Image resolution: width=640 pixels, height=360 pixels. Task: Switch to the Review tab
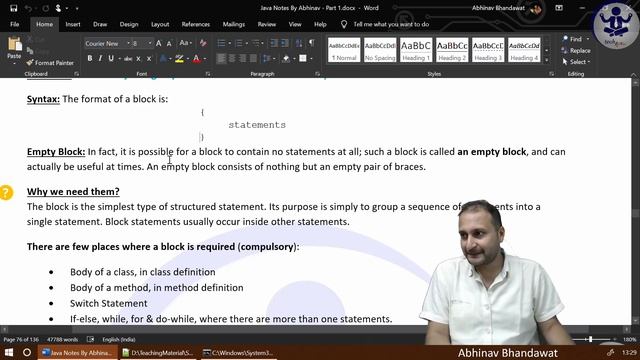267,24
